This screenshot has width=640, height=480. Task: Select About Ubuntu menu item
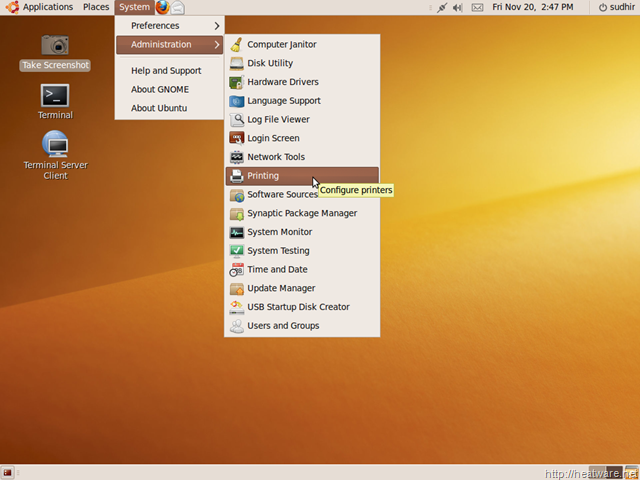point(159,108)
